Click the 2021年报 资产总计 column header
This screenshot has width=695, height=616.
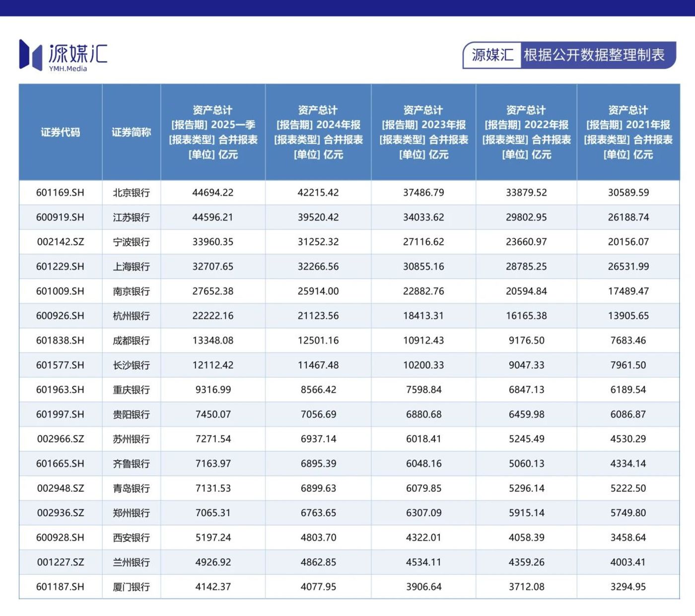pos(628,132)
